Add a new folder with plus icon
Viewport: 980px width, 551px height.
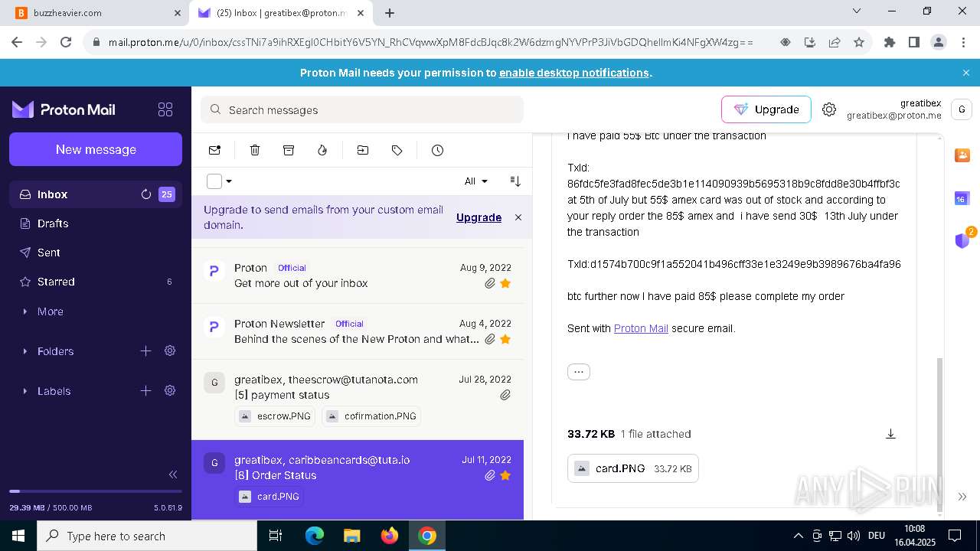pyautogui.click(x=145, y=350)
